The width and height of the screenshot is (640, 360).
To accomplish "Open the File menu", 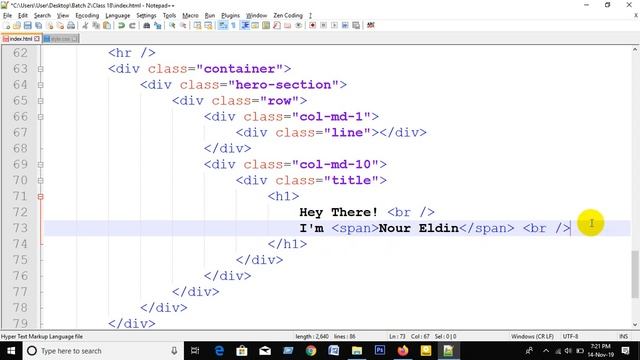I will 7,16.
